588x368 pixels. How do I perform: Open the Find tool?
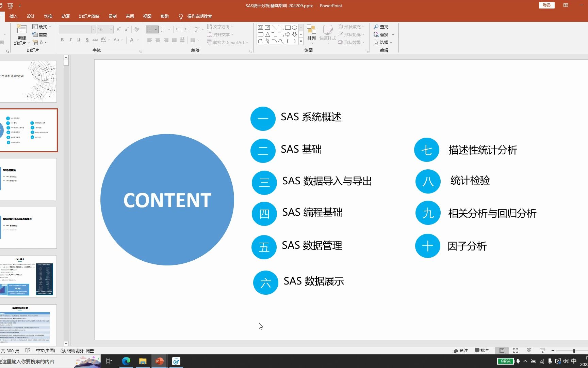pos(382,27)
